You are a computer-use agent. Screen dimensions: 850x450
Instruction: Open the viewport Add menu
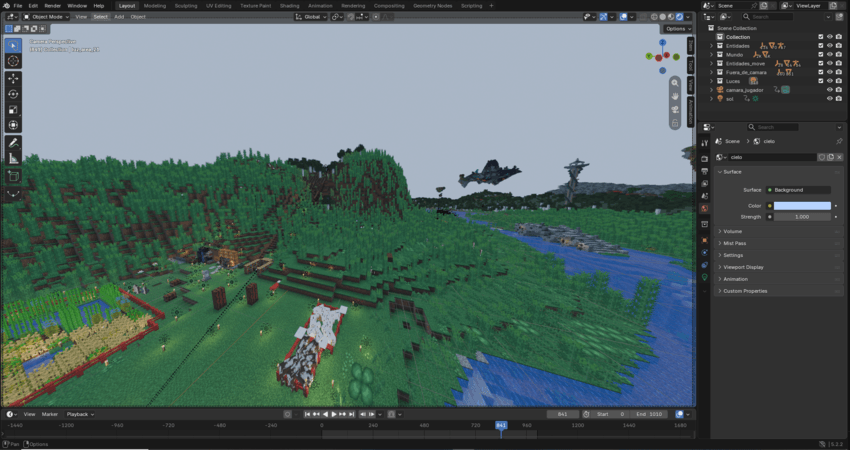119,17
